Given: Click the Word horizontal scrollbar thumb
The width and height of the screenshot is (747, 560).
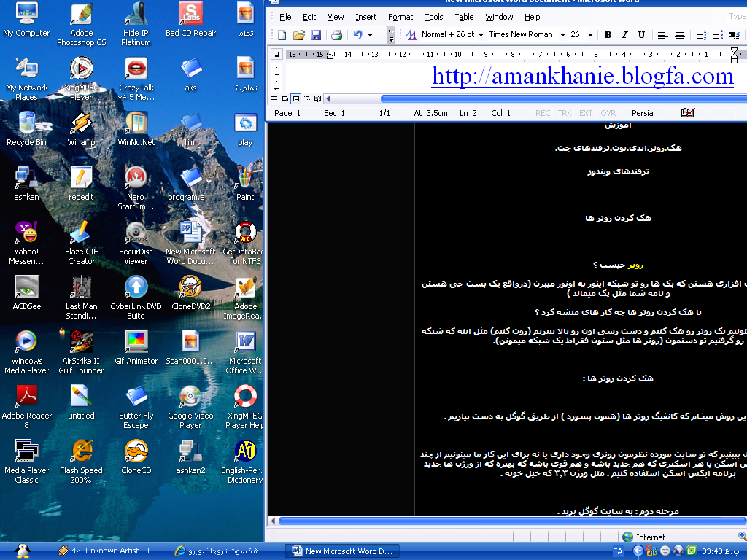Looking at the screenshot, I should coord(564,98).
